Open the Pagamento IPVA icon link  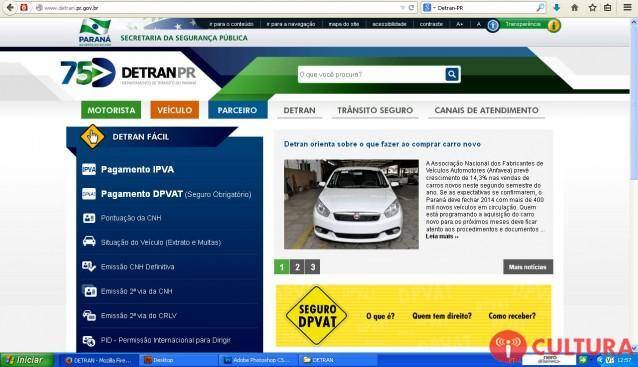[89, 169]
